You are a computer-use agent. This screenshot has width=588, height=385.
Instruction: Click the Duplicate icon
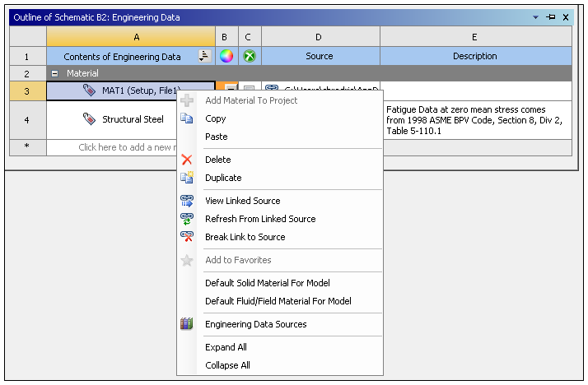point(187,178)
